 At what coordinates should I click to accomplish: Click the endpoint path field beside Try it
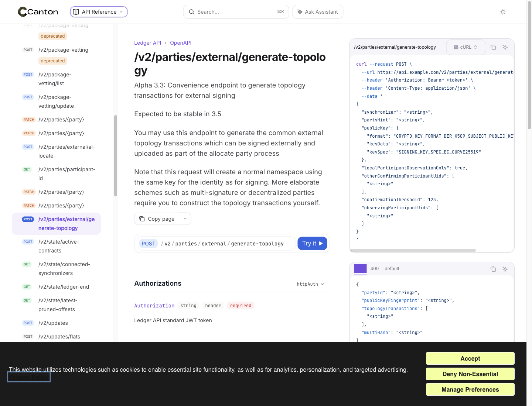point(216,244)
